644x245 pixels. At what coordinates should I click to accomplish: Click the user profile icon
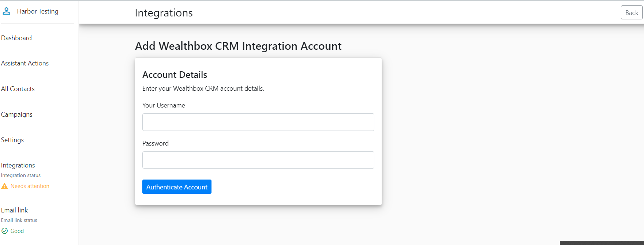7,11
